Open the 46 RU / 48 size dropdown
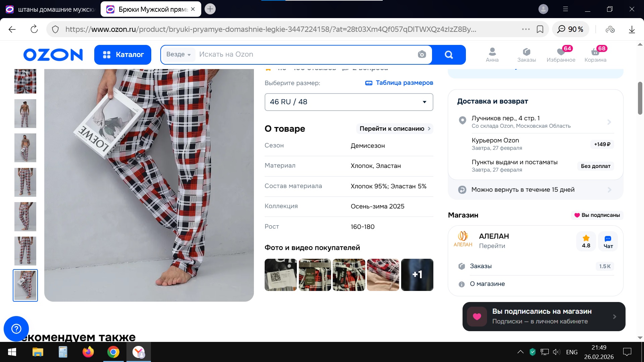This screenshot has width=644, height=362. [x=349, y=102]
